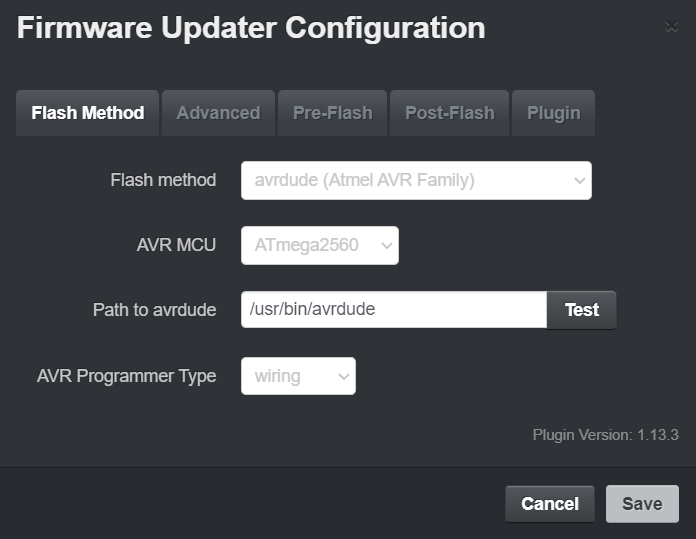The height and width of the screenshot is (539, 696).
Task: Save the firmware updater settings
Action: point(642,504)
